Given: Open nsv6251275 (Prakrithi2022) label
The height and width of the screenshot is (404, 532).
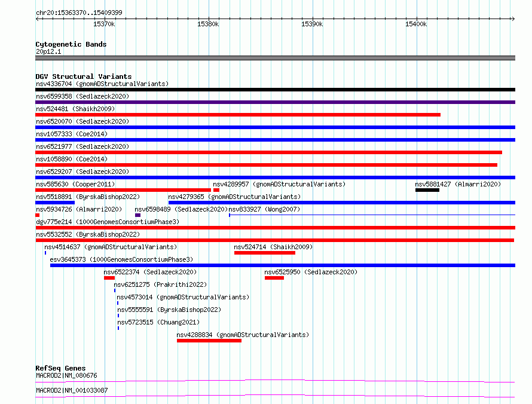Looking at the screenshot, I should pyautogui.click(x=160, y=284).
